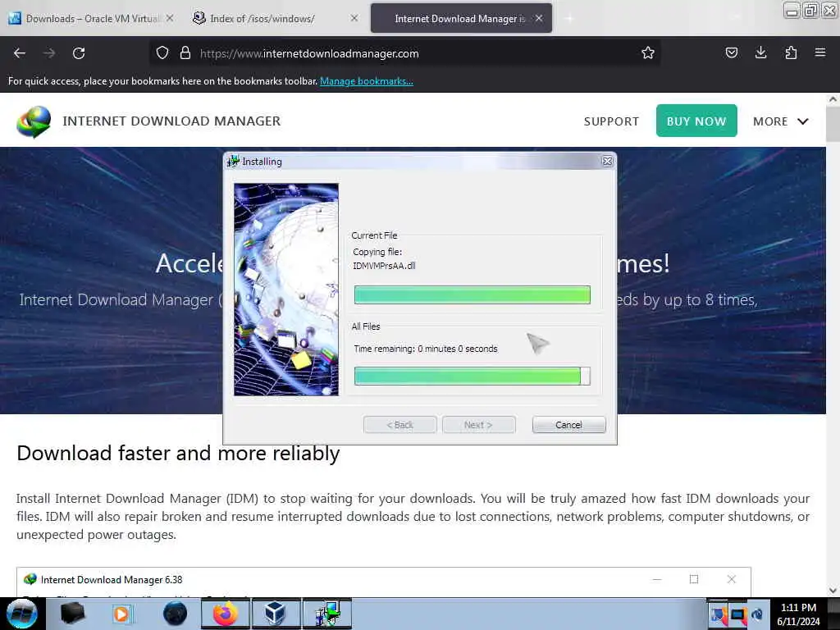Open the Manage bookmarks link

coord(367,81)
